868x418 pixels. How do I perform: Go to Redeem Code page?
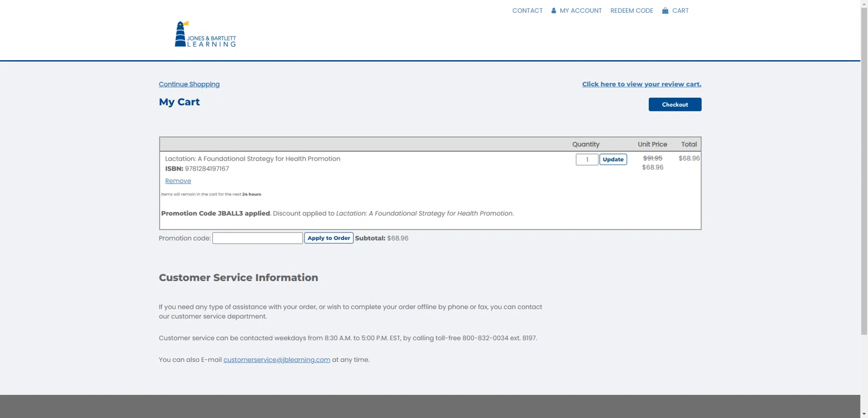[631, 10]
